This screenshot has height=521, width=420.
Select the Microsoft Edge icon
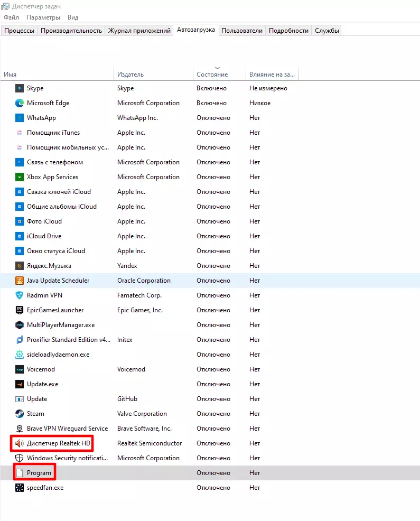pos(19,103)
